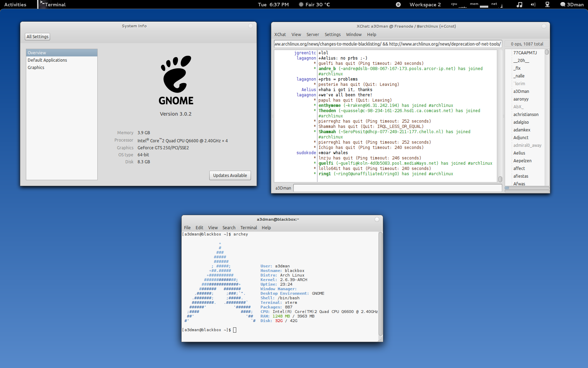Click the XChat user list scrollbar
Image resolution: width=588 pixels, height=368 pixels.
pyautogui.click(x=547, y=117)
